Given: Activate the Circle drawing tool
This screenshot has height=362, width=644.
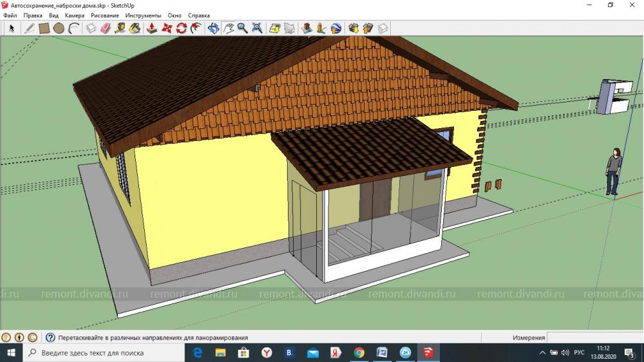Looking at the screenshot, I should coord(59,28).
